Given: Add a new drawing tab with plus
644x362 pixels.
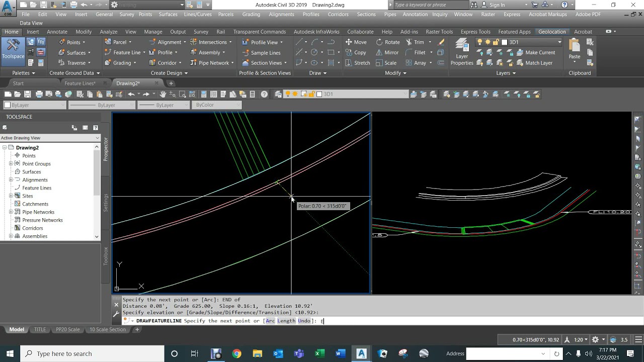Looking at the screenshot, I should tap(171, 83).
